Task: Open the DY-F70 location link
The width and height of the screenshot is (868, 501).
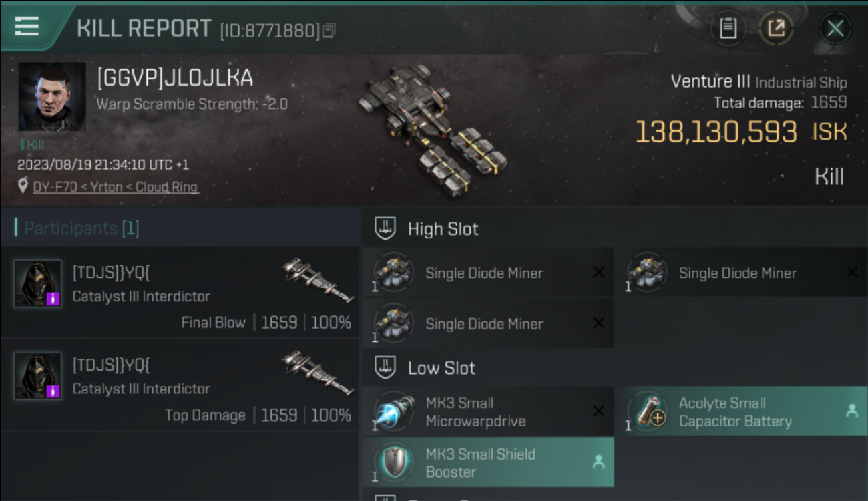Action: [116, 187]
